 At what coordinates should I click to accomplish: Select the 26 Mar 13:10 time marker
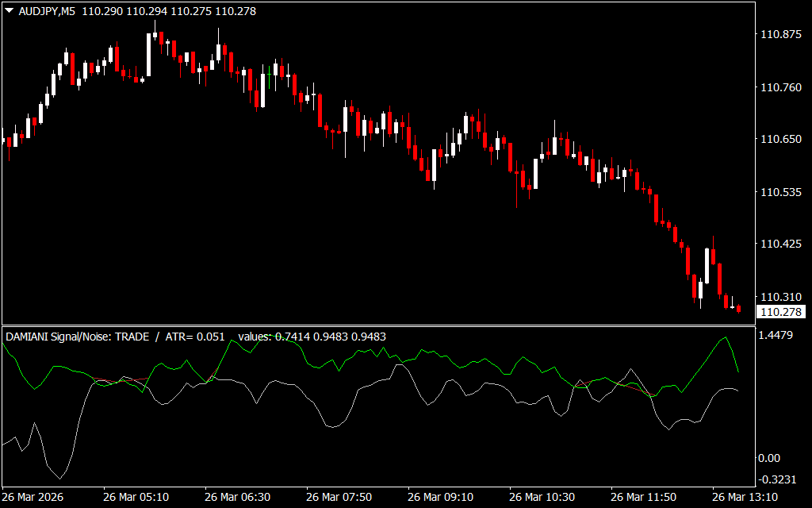coord(745,497)
